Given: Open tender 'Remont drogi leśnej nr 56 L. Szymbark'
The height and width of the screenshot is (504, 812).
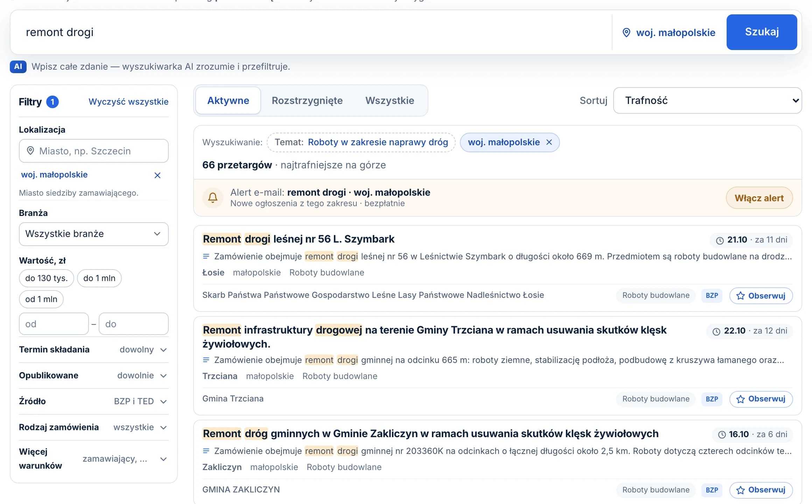Looking at the screenshot, I should click(x=299, y=239).
